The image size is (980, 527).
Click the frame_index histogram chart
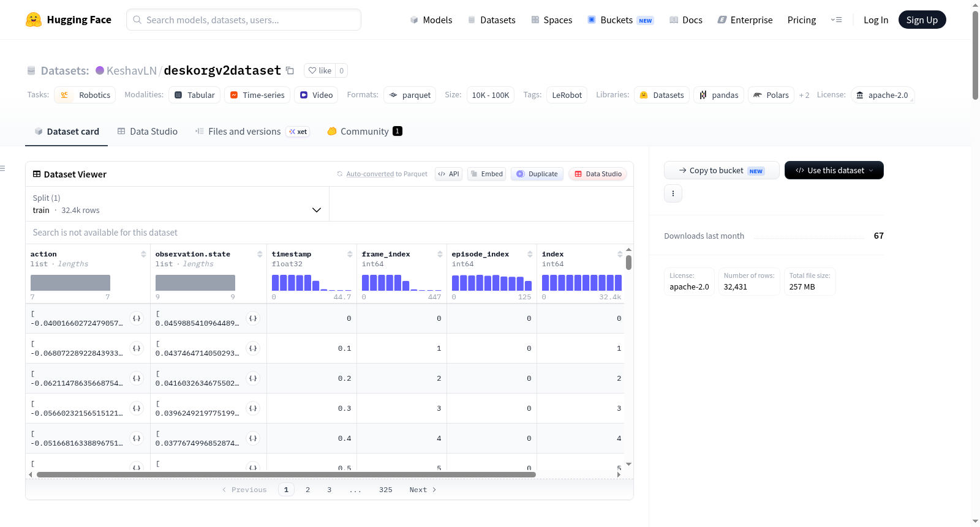[402, 282]
